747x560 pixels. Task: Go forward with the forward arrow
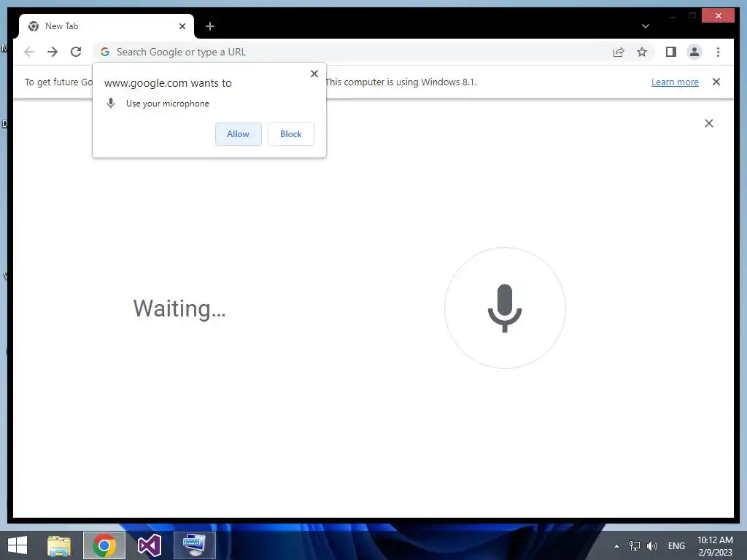(53, 52)
